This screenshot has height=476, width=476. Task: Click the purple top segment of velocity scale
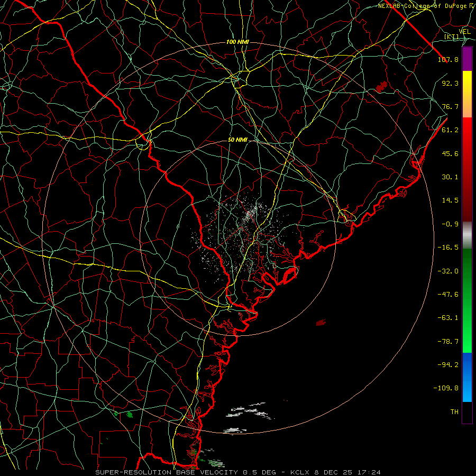467,59
